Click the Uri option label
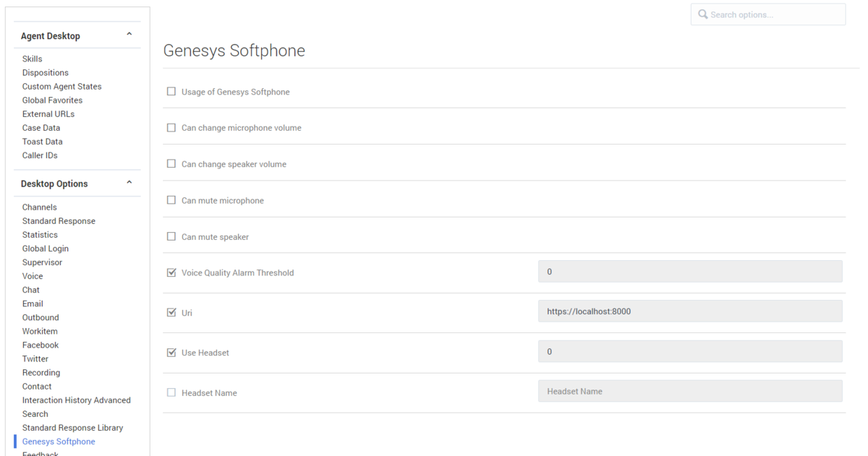 click(187, 314)
